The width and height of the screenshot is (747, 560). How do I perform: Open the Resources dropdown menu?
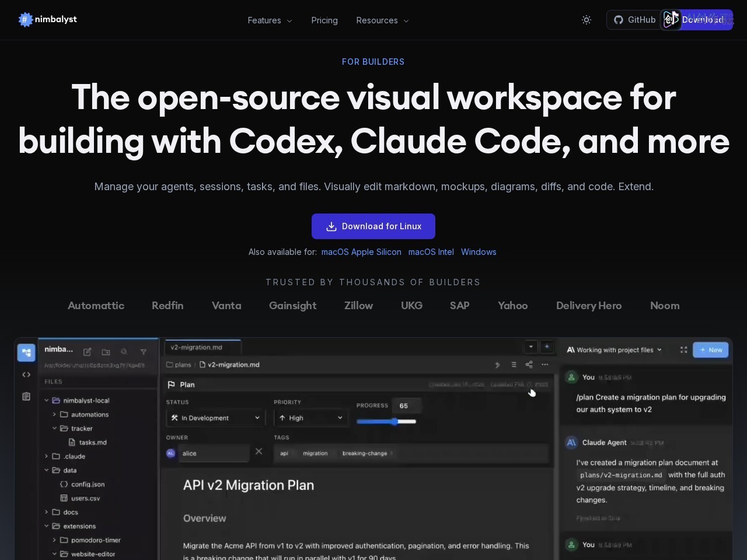tap(382, 20)
